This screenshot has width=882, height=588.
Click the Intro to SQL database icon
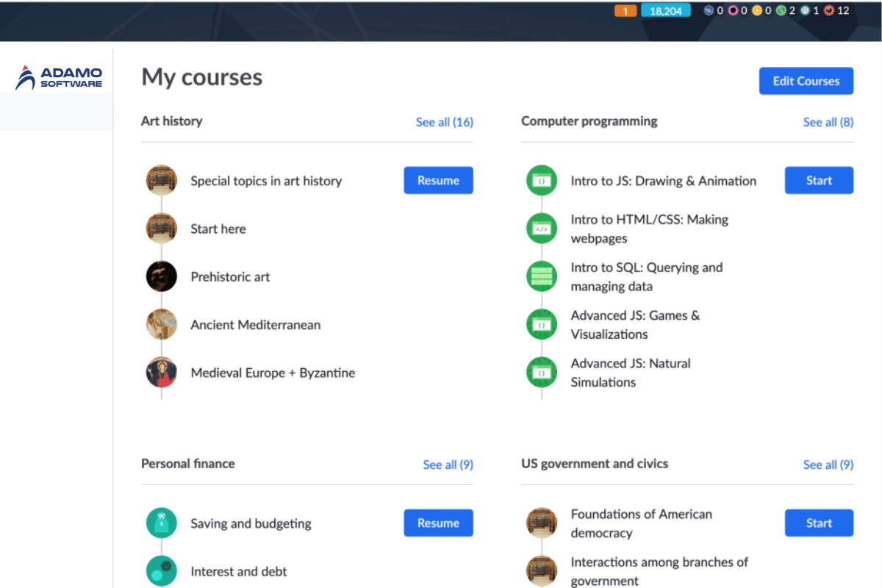point(542,277)
